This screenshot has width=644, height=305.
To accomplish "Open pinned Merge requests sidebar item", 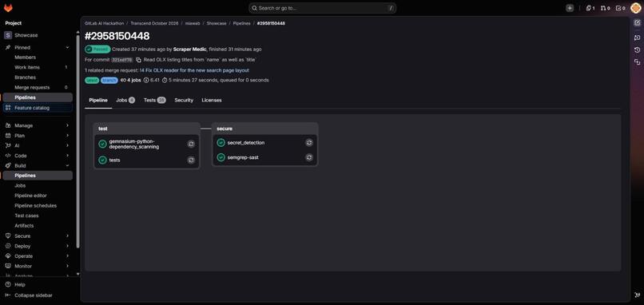I will click(x=38, y=88).
